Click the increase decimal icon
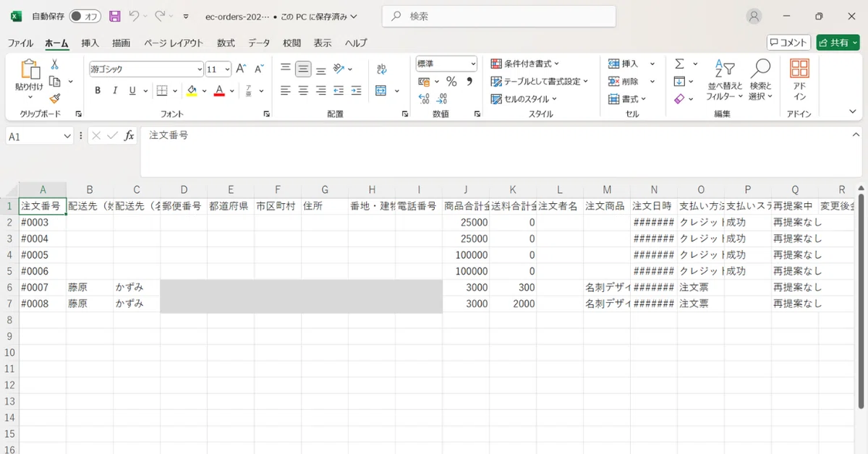The image size is (868, 454). click(x=425, y=98)
